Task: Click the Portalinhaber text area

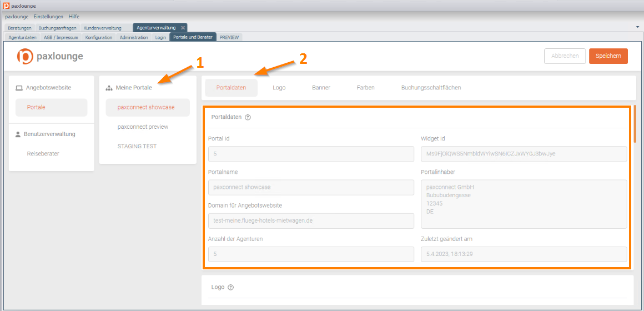Action: pyautogui.click(x=524, y=204)
